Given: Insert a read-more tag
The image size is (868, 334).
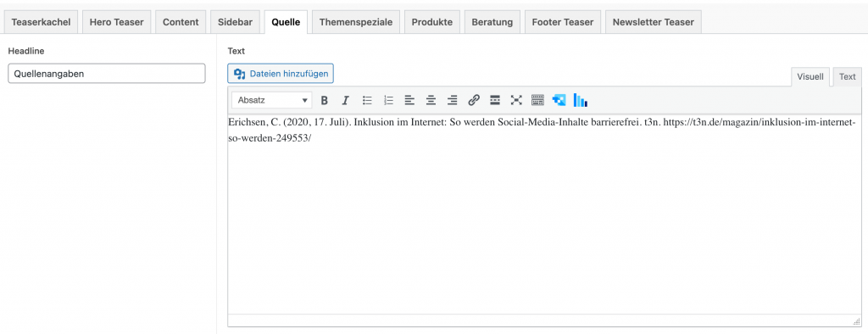Looking at the screenshot, I should [495, 100].
